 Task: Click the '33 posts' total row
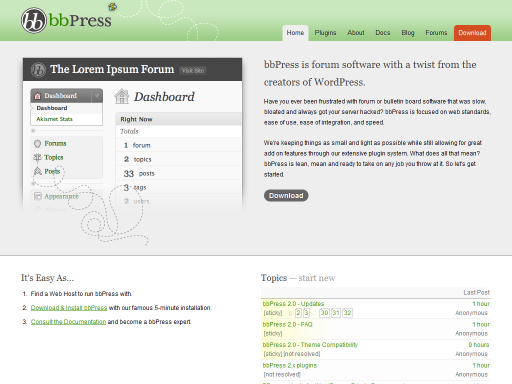tap(179, 173)
